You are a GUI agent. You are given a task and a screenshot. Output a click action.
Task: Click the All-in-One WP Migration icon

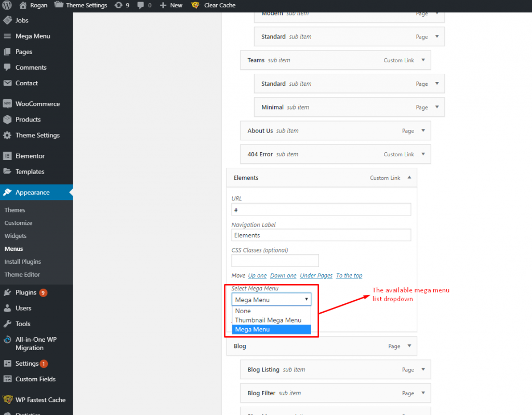[7, 339]
